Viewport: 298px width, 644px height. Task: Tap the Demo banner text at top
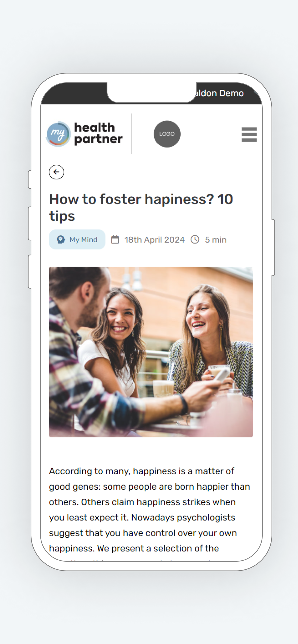219,93
